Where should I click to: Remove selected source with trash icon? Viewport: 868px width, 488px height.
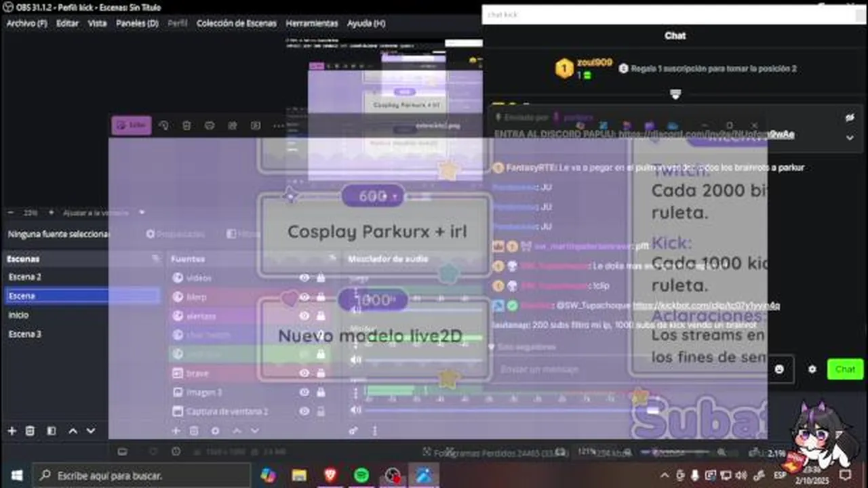195,431
